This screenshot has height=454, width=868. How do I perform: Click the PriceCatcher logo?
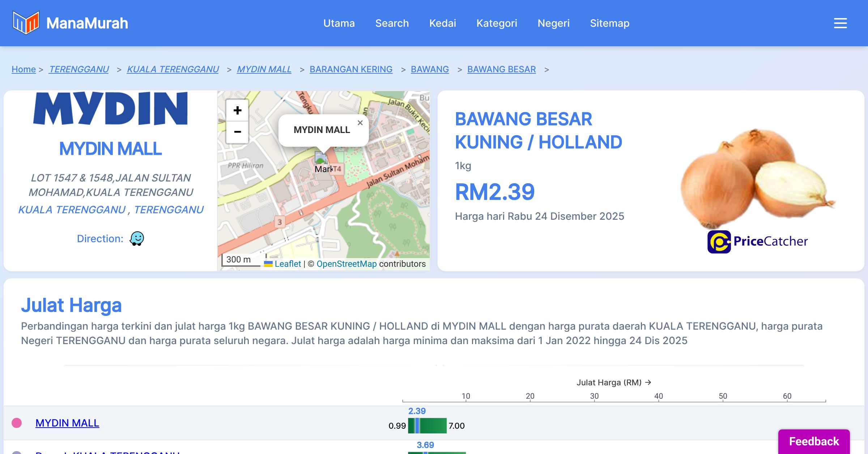pos(758,241)
